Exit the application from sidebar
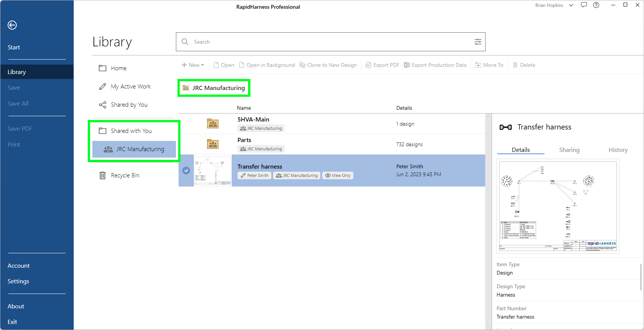The image size is (644, 330). tap(12, 322)
